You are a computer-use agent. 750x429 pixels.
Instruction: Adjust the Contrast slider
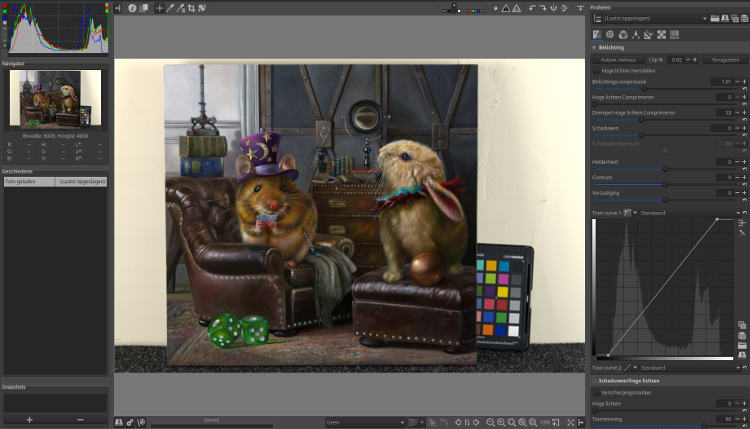click(665, 184)
